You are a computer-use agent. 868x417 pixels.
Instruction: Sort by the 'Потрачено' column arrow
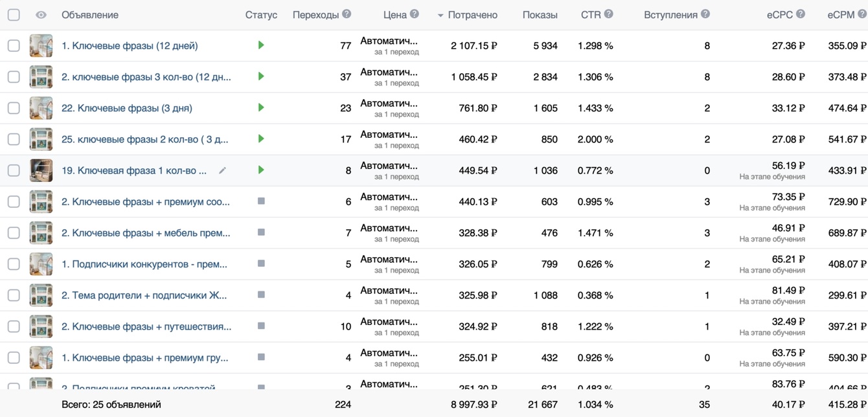coord(440,15)
